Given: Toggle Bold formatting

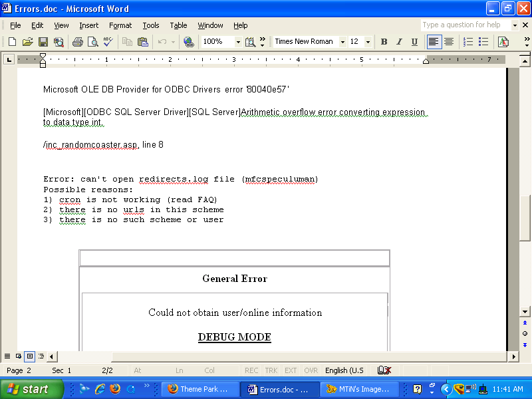Looking at the screenshot, I should (384, 42).
